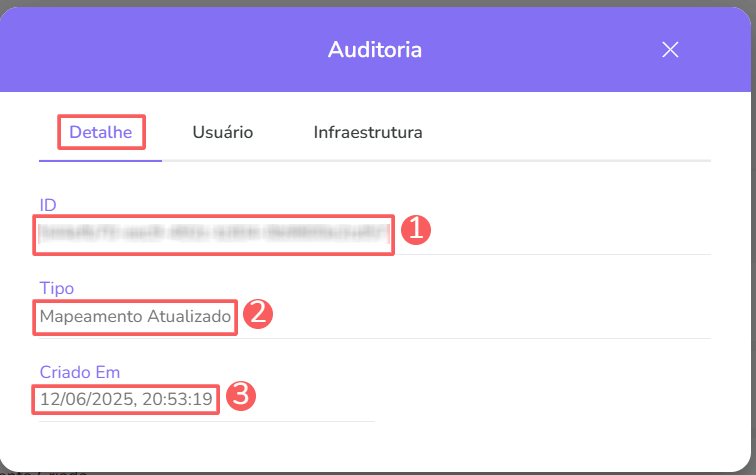Click the word Atualizado under Tipo
This screenshot has width=756, height=475.
pos(191,318)
